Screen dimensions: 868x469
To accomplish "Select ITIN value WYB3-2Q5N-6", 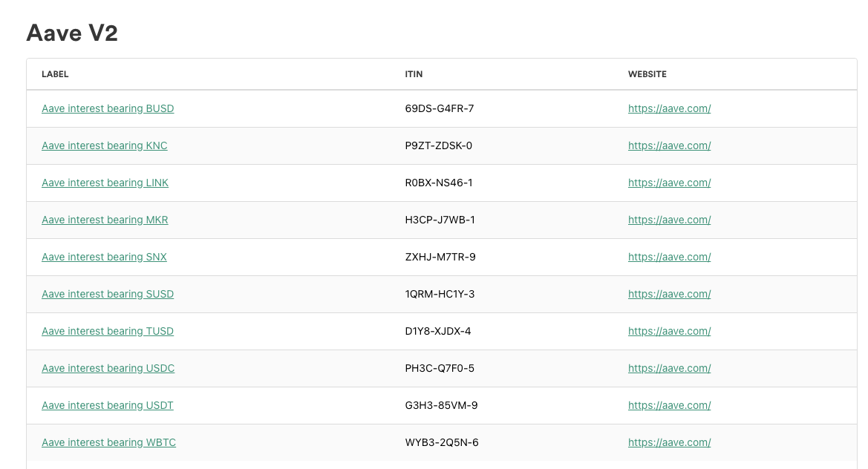I will [x=442, y=442].
